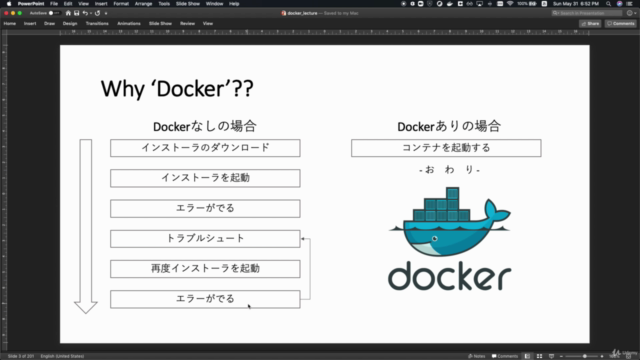Click the zoom in plus button
Image resolution: width=640 pixels, height=360 pixels.
pyautogui.click(x=602, y=356)
